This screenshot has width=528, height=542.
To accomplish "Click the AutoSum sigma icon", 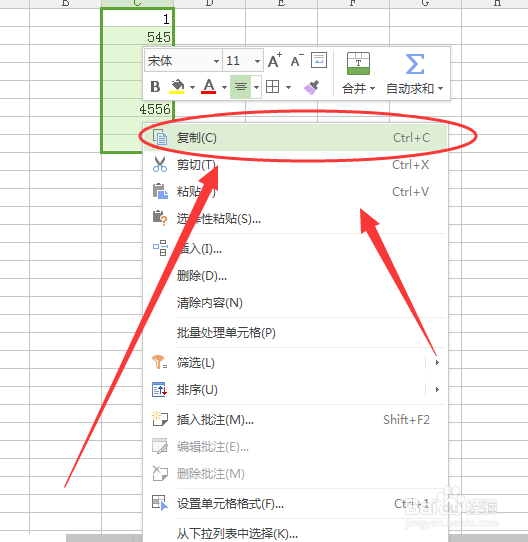I will pyautogui.click(x=415, y=64).
